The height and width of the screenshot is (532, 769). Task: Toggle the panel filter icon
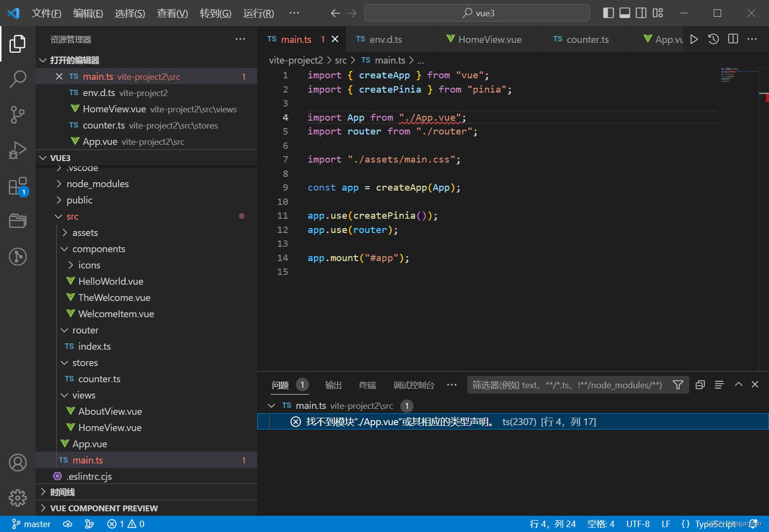point(678,385)
